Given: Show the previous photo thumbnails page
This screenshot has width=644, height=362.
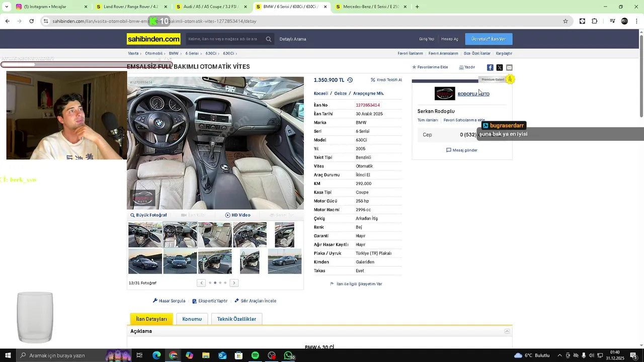Looking at the screenshot, I should [201, 283].
